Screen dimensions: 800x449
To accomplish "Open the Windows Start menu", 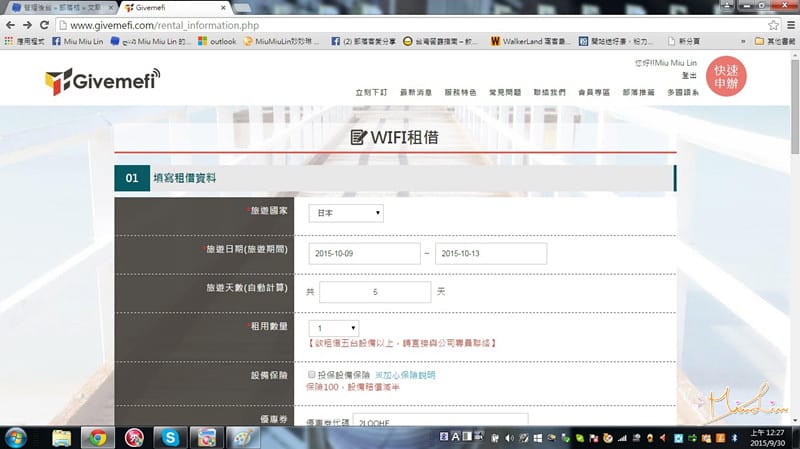I will tap(19, 437).
